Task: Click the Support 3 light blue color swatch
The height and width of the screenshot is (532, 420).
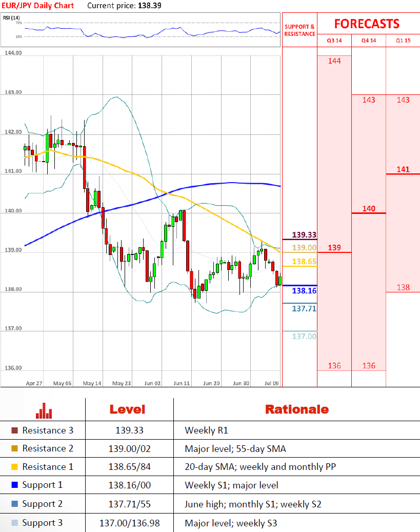Action: 14,523
